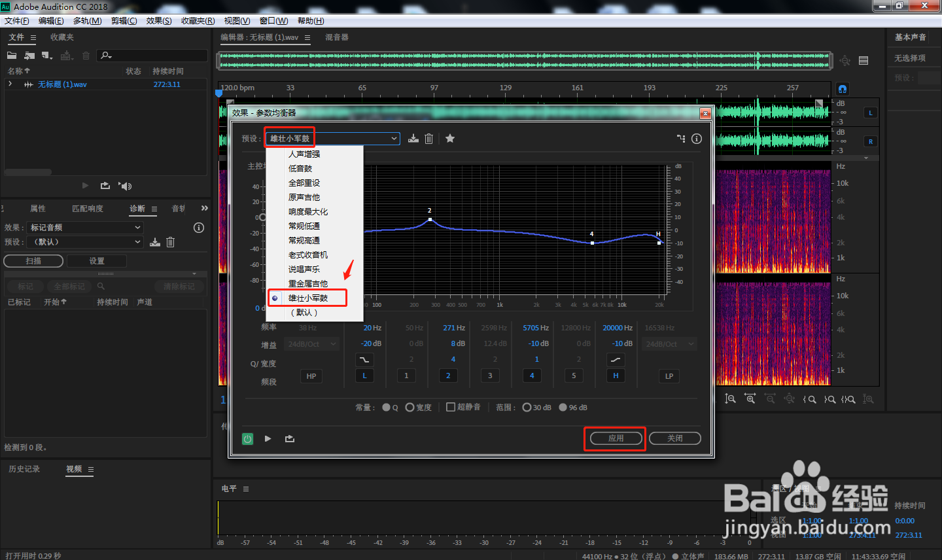The width and height of the screenshot is (942, 560).
Task: Select constant Q radio button
Action: click(387, 408)
